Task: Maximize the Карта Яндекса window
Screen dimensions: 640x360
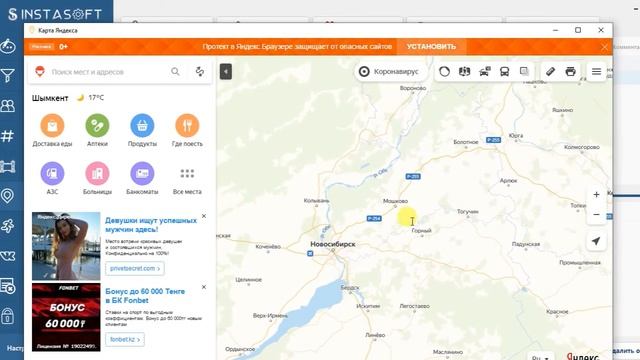Action: click(578, 30)
